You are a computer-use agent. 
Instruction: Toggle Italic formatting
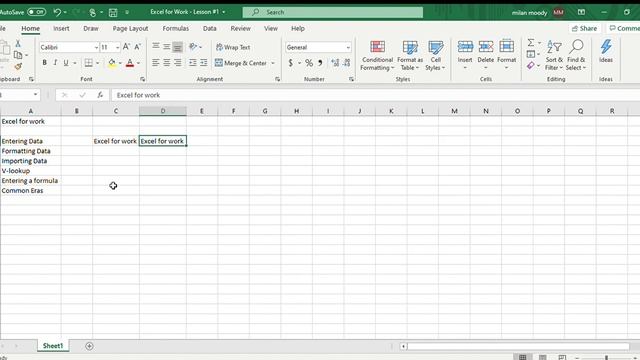tap(55, 63)
